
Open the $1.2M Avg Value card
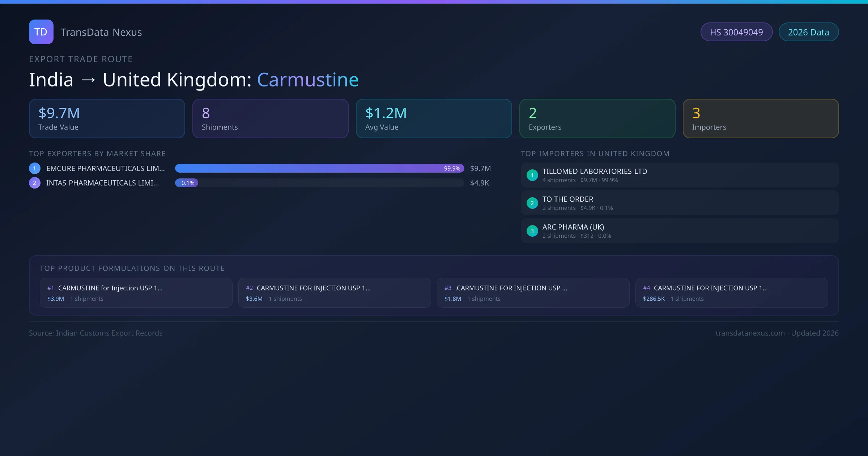[434, 119]
